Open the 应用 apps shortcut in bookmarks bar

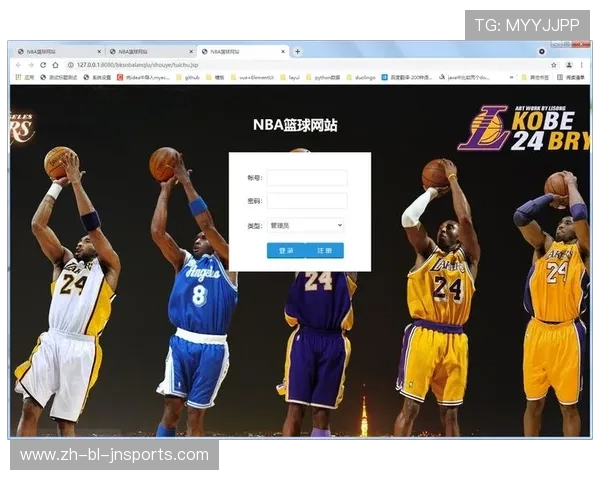(x=24, y=77)
